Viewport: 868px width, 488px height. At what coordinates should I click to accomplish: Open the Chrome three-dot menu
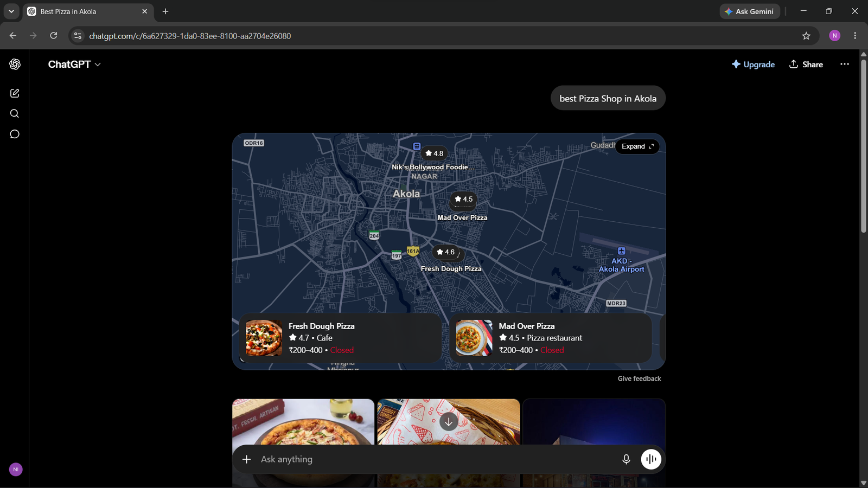855,36
